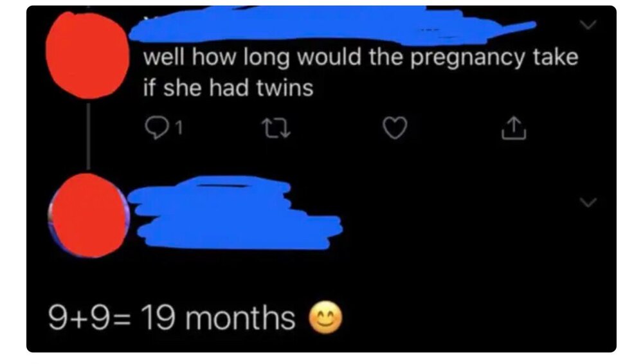View the replier's red circular avatar

click(x=89, y=215)
